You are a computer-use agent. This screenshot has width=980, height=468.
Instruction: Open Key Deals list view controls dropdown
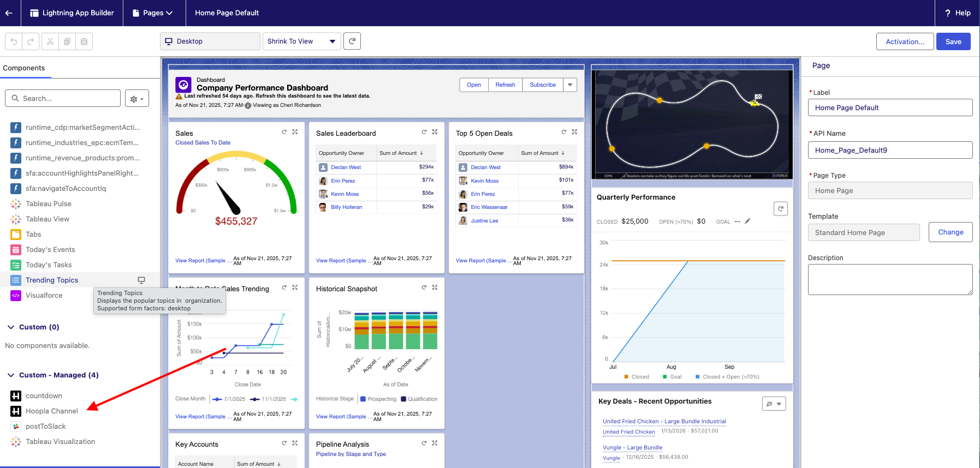(x=774, y=404)
